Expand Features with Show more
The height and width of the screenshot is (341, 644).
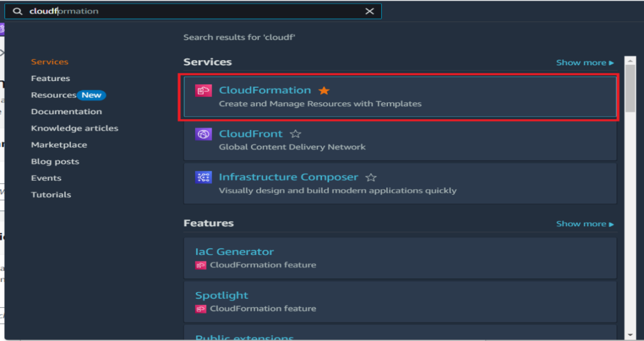[x=584, y=224]
